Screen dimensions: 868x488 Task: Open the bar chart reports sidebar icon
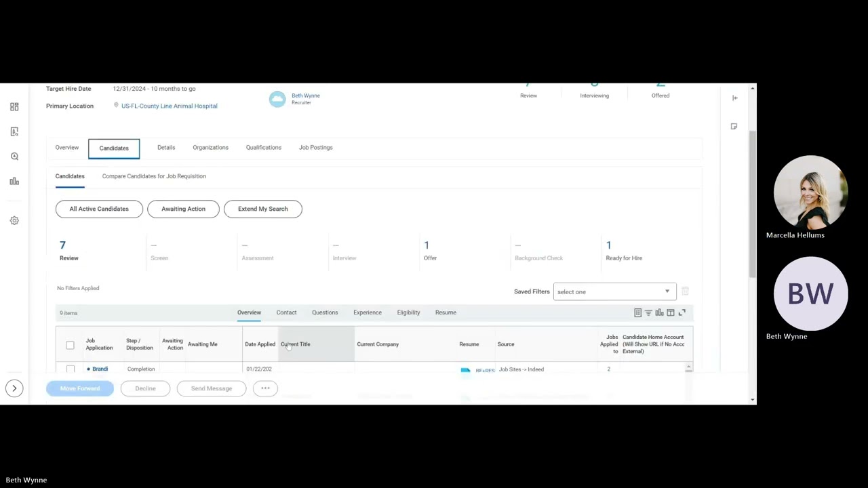(14, 181)
